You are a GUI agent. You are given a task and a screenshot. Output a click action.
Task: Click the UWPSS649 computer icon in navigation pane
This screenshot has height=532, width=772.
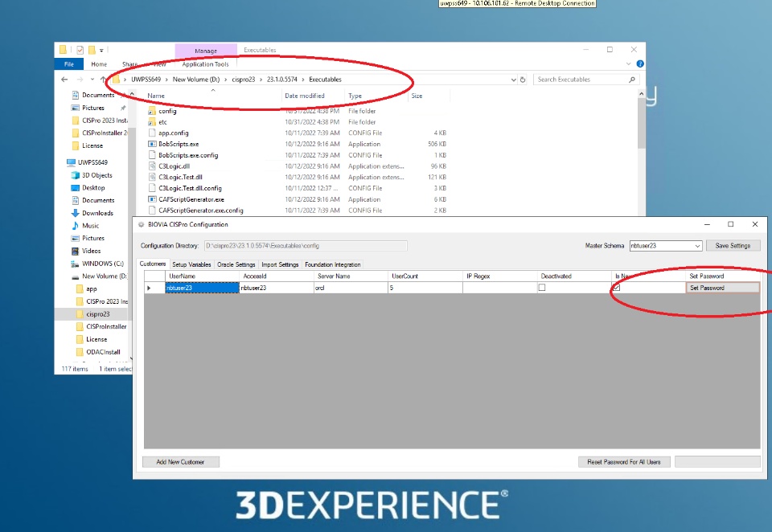[x=71, y=162]
